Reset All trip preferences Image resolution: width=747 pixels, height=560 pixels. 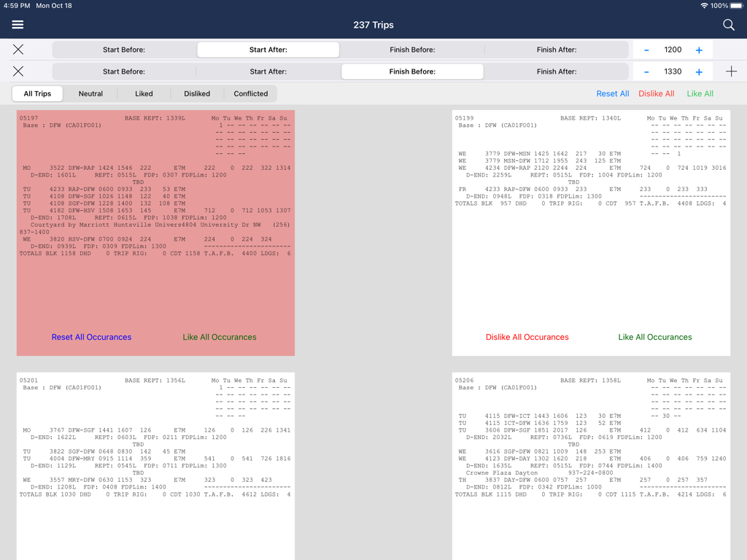(613, 93)
